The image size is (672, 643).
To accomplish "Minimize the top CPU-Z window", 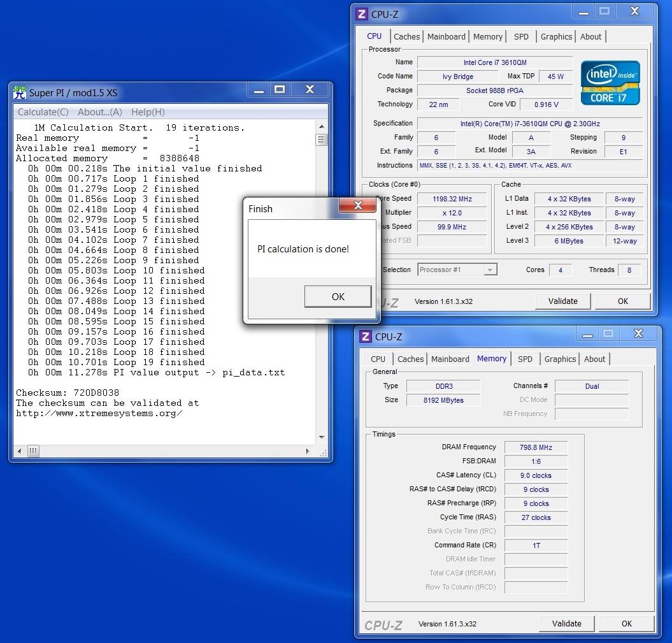I will [583, 12].
